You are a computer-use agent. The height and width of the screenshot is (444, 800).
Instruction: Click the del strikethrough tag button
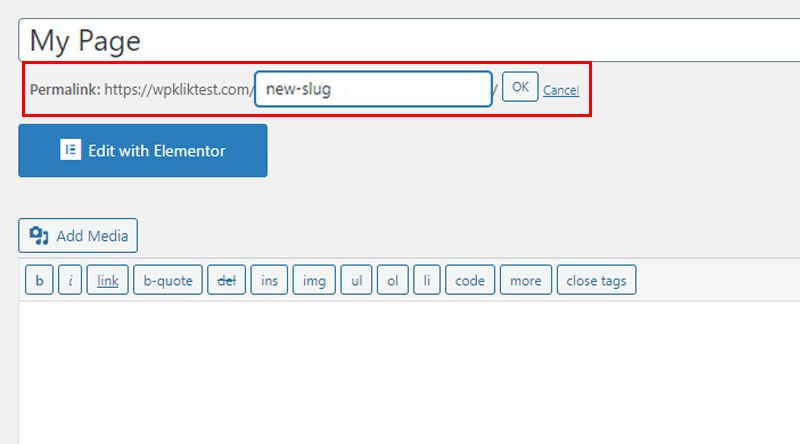[x=227, y=280]
